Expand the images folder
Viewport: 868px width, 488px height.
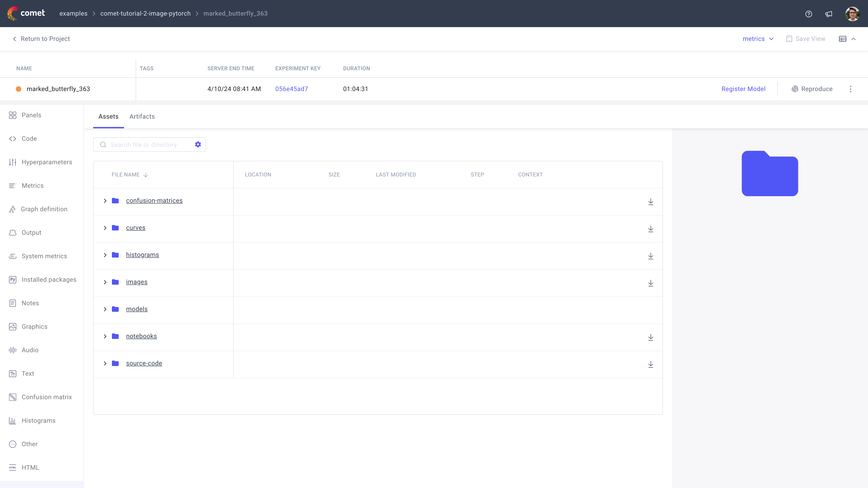pyautogui.click(x=105, y=282)
